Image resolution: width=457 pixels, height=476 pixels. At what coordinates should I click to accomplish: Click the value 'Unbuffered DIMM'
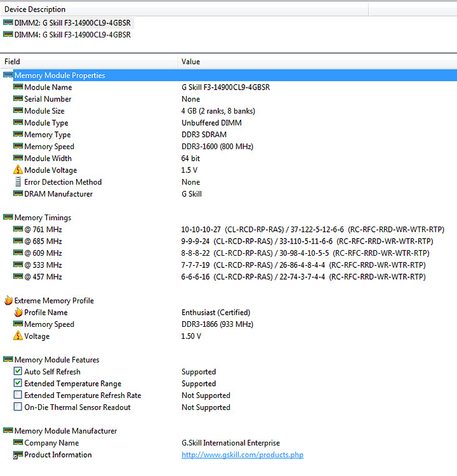pyautogui.click(x=211, y=123)
